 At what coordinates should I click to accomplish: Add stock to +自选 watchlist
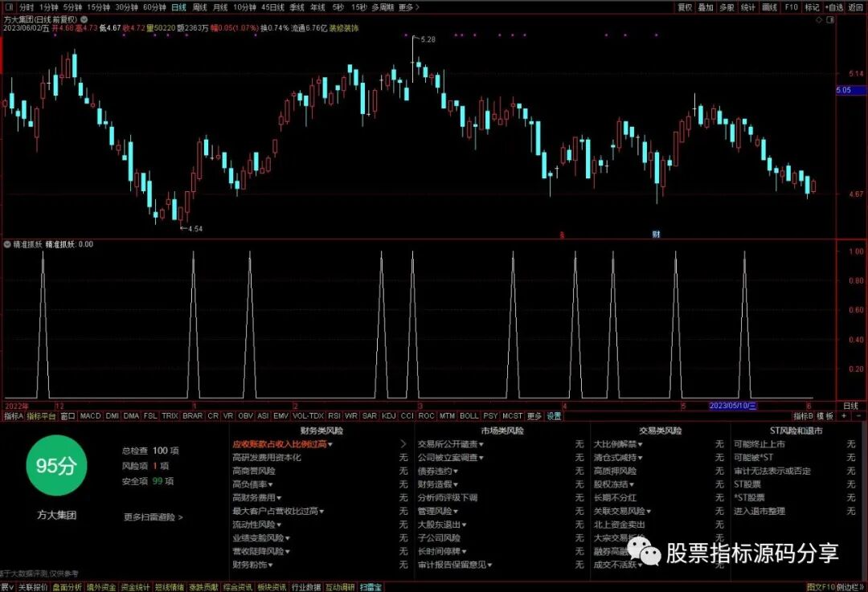(834, 7)
